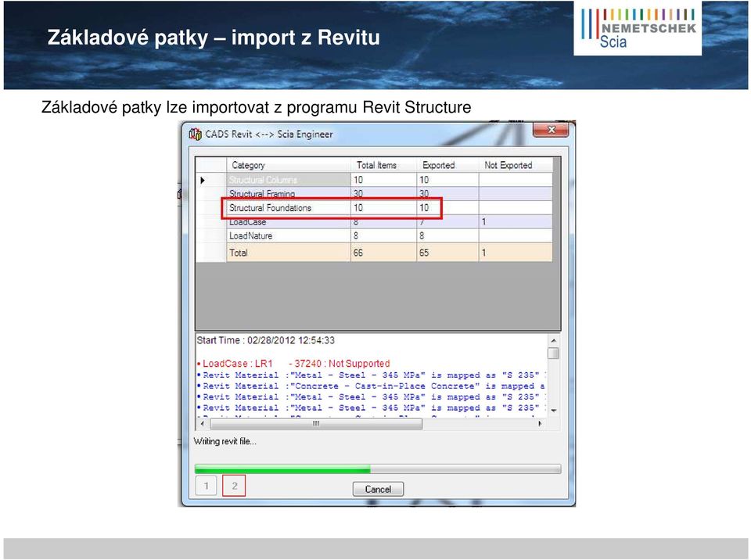751x560 pixels.
Task: Click the log horizontal scroll right arrow
Action: (x=541, y=424)
